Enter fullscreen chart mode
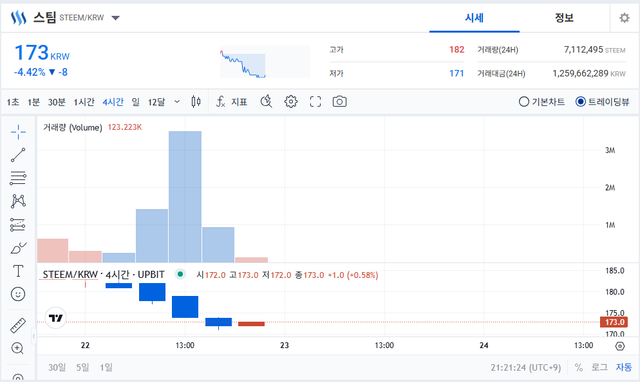The image size is (640, 382). point(316,101)
